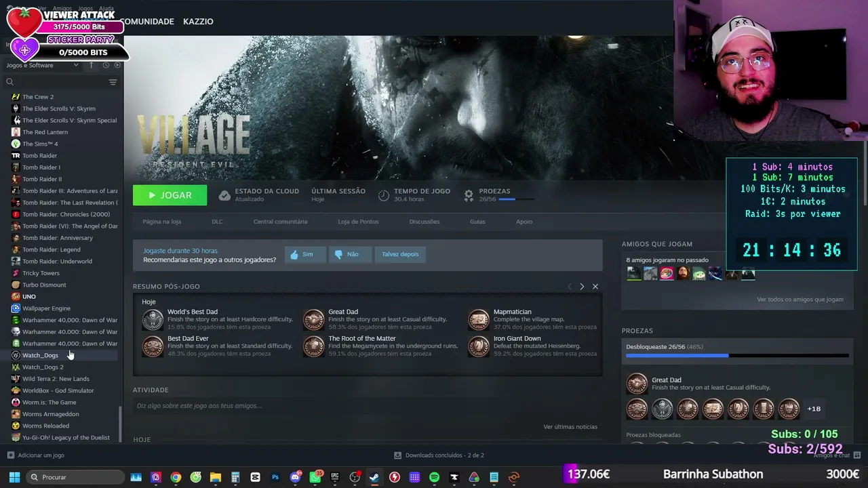Choose Não thumbs-down recommendation
The width and height of the screenshot is (868, 488).
click(350, 254)
